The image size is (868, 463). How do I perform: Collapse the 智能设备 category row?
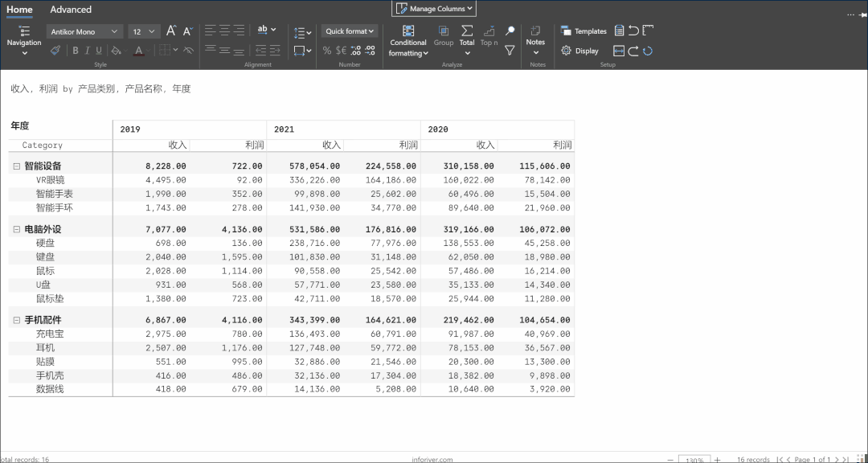pyautogui.click(x=17, y=166)
